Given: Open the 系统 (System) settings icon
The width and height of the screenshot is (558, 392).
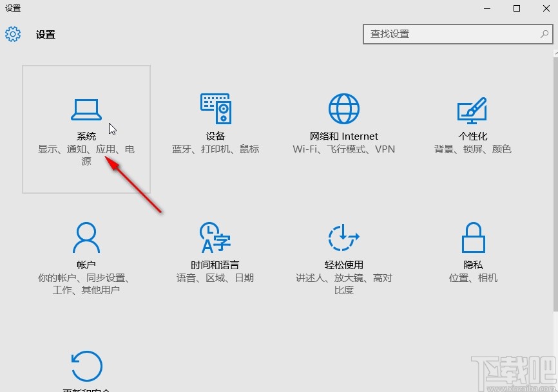Looking at the screenshot, I should [86, 108].
